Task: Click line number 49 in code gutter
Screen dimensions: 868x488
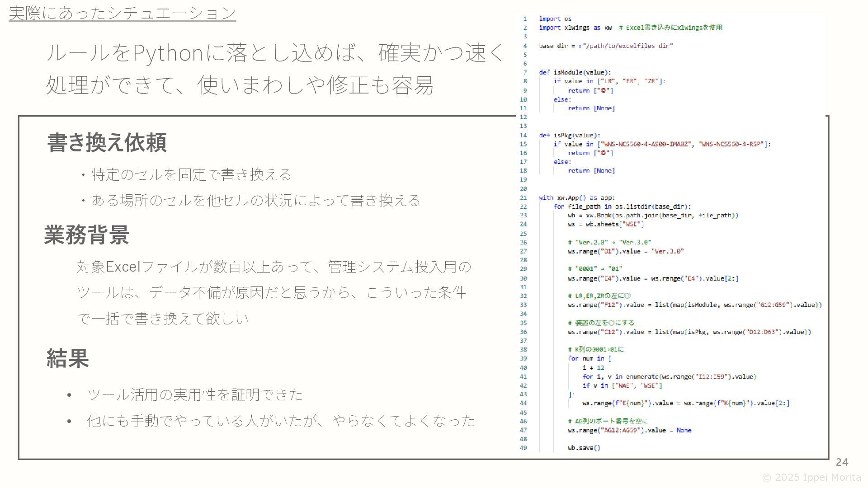Action: (x=523, y=448)
